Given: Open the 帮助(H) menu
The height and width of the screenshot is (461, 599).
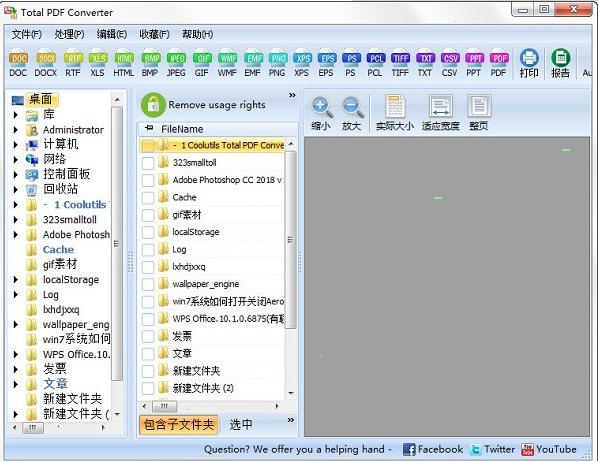Looking at the screenshot, I should pos(198,34).
